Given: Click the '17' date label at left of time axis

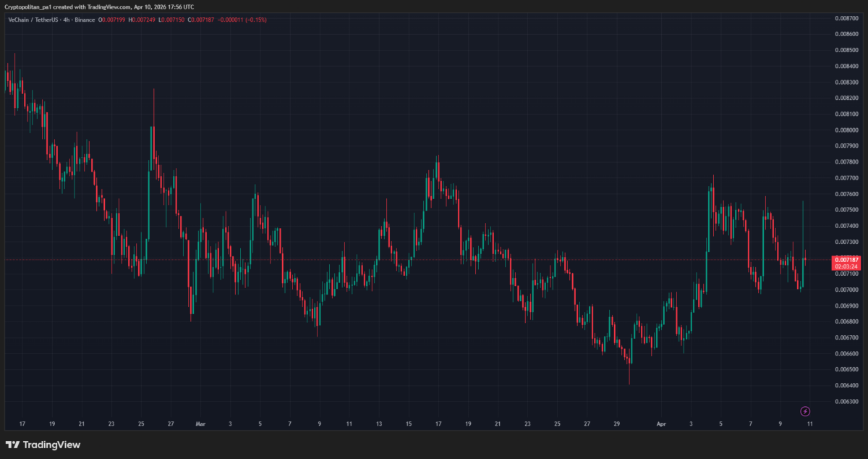Looking at the screenshot, I should coord(22,424).
